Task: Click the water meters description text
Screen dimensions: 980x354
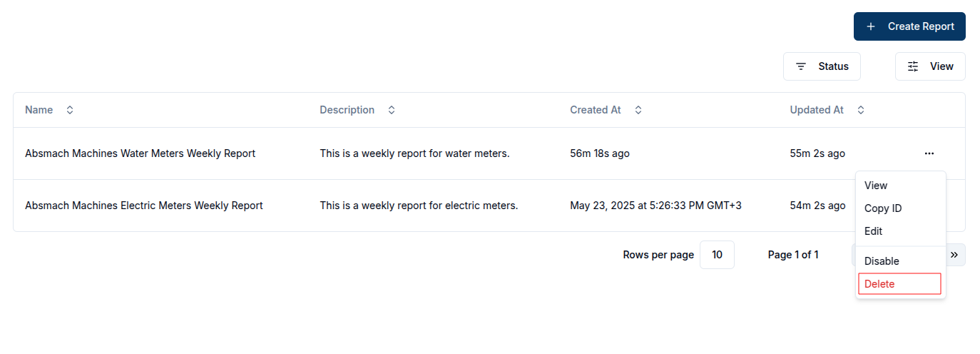Action: [x=414, y=153]
